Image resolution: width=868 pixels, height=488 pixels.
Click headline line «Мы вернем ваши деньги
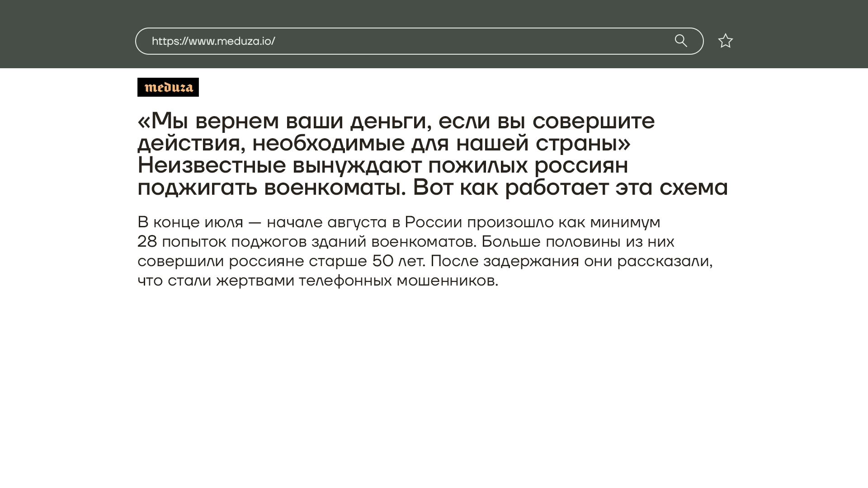(x=396, y=121)
